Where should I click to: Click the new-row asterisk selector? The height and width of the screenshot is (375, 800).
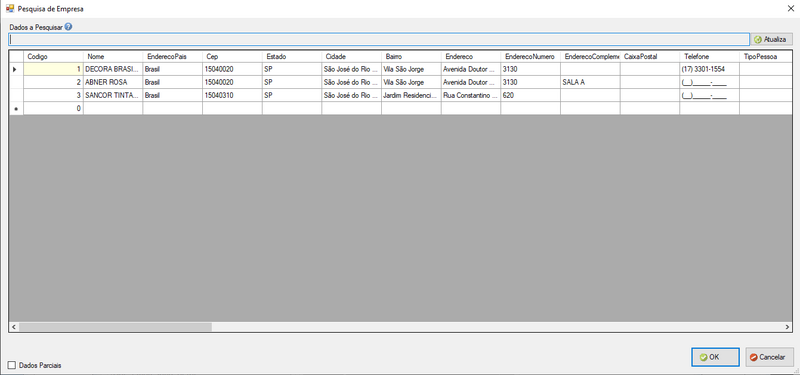(x=16, y=108)
